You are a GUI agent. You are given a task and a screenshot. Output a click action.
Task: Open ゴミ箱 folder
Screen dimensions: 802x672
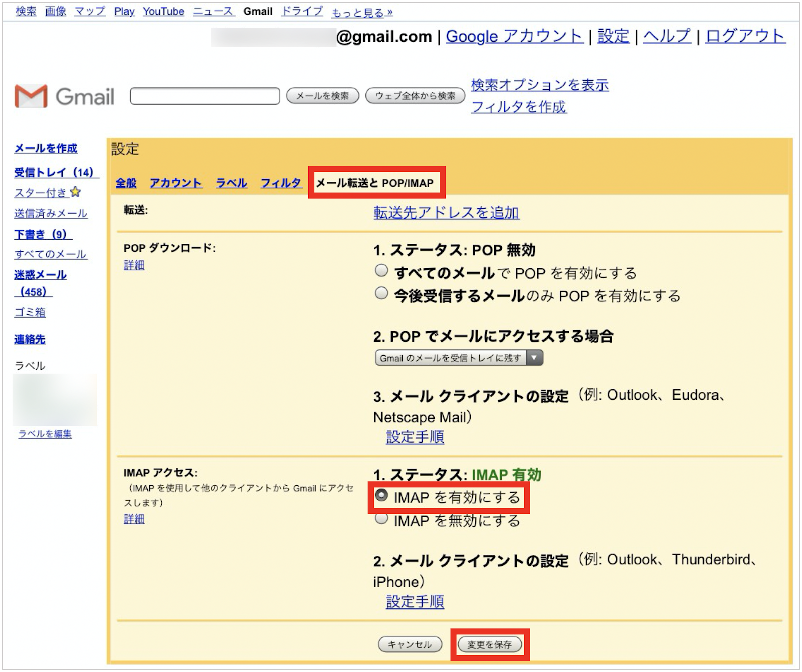30,312
